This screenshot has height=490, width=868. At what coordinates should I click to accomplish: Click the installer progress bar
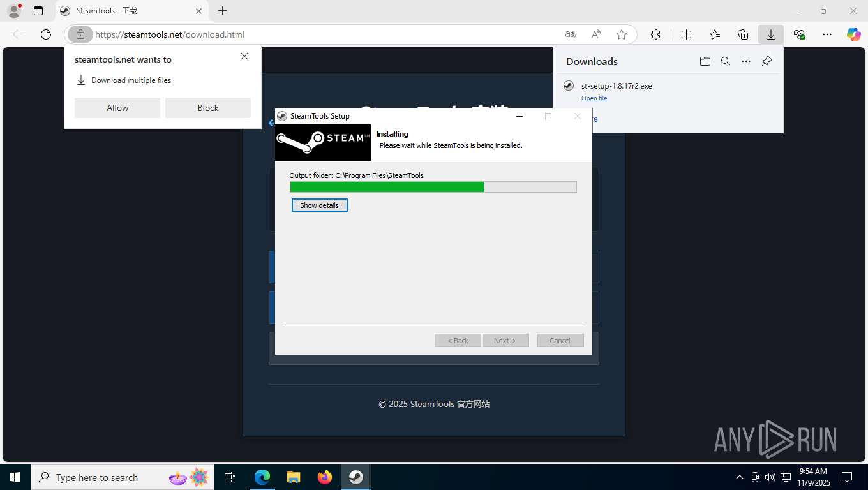(433, 187)
